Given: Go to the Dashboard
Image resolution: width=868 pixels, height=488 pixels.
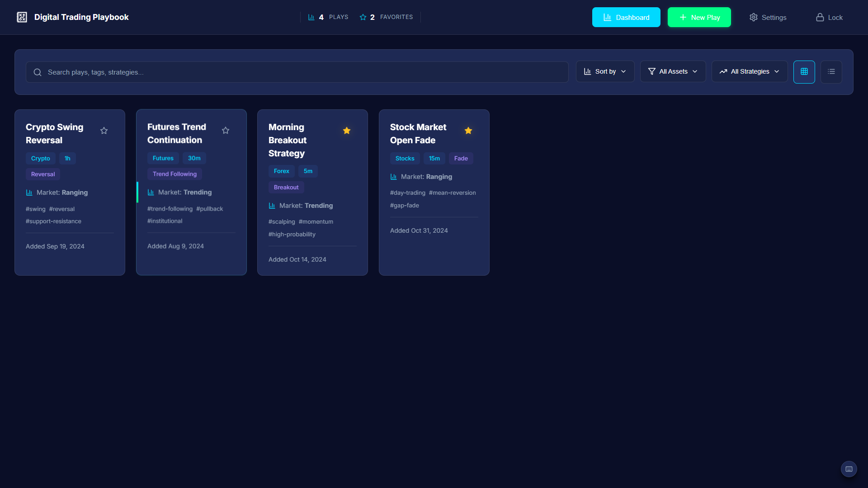Looking at the screenshot, I should click(x=626, y=17).
